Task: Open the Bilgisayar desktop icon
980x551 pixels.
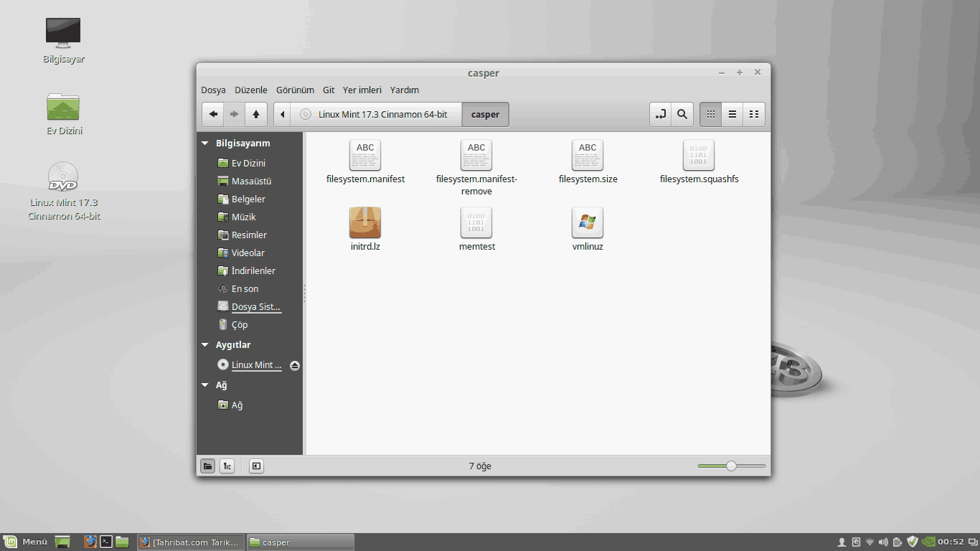Action: pyautogui.click(x=63, y=40)
